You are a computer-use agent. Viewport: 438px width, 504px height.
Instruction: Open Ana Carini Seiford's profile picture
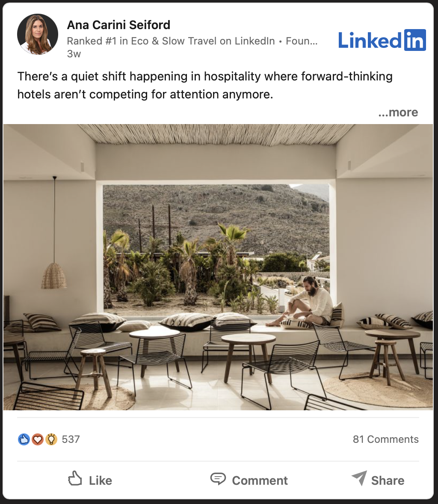38,34
